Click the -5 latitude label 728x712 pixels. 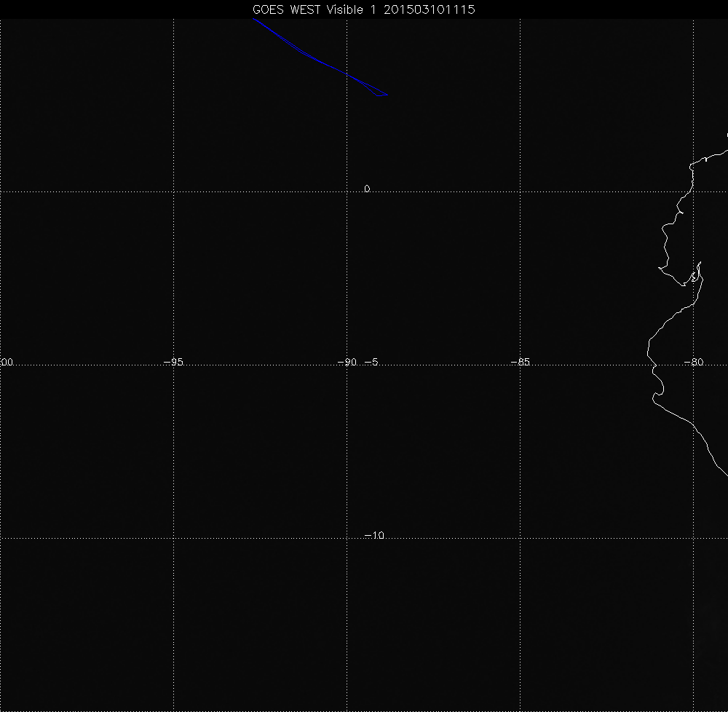point(371,363)
